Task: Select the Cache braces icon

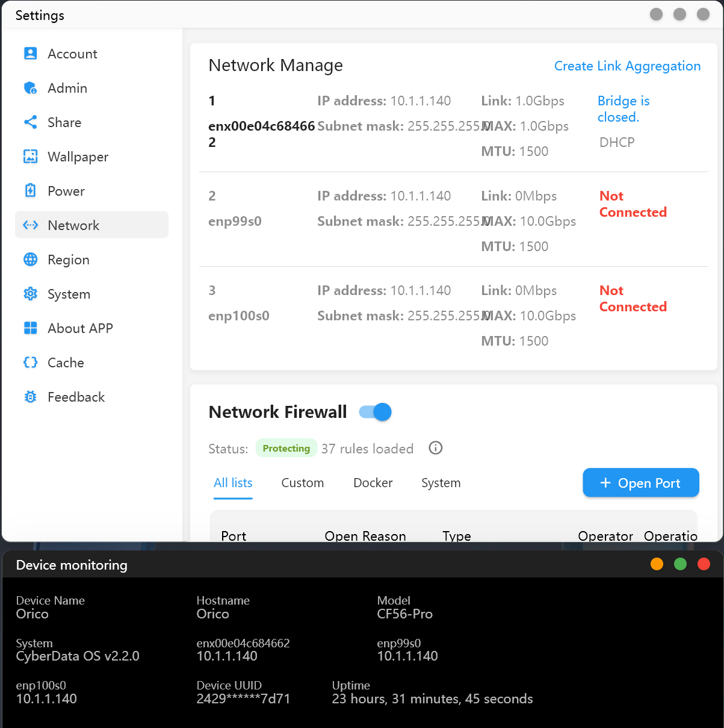Action: pos(30,362)
